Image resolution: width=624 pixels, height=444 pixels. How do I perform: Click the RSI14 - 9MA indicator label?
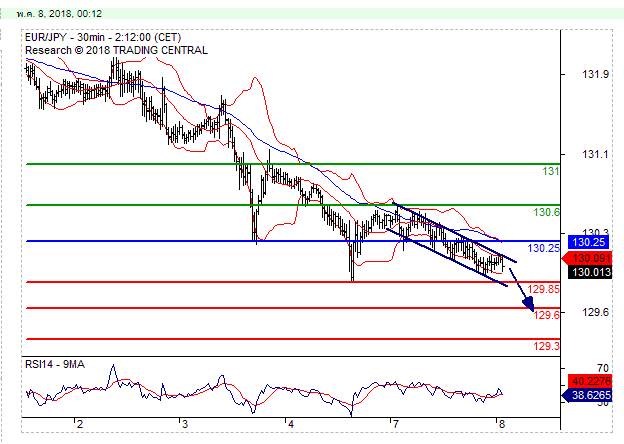56,364
